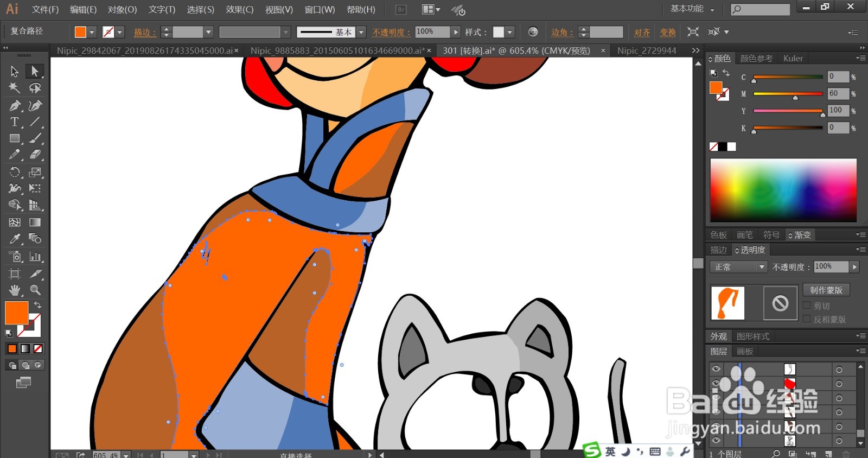Select the Column Graph tool
The width and height of the screenshot is (868, 458).
point(35,257)
